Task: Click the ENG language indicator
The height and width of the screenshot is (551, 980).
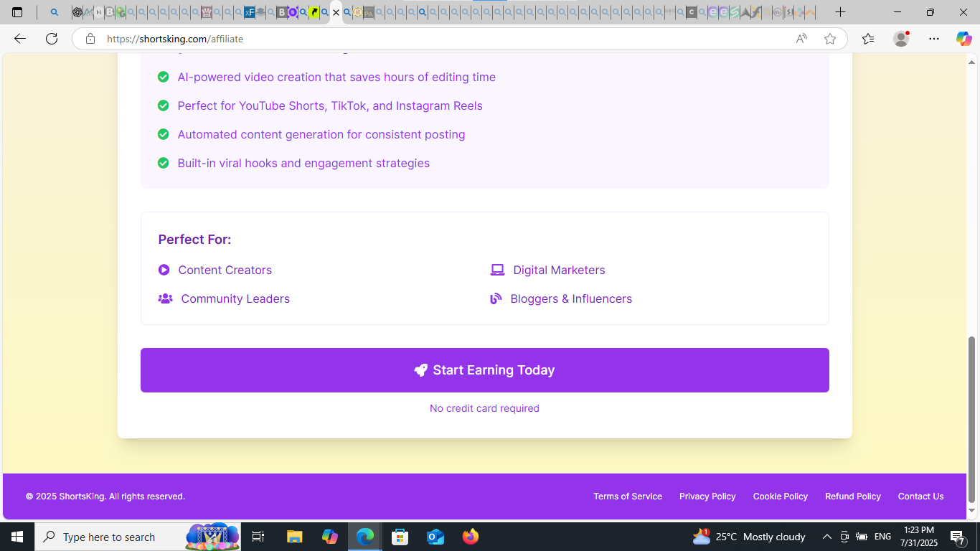Action: click(882, 537)
